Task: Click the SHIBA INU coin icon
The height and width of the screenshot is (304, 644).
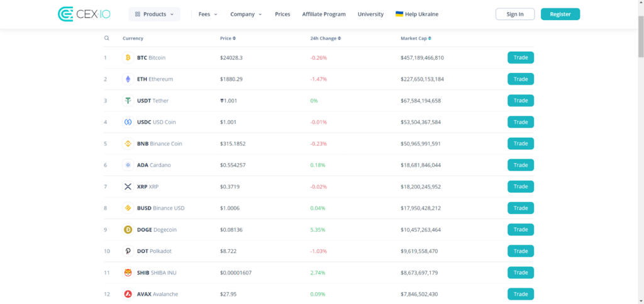Action: pos(128,273)
